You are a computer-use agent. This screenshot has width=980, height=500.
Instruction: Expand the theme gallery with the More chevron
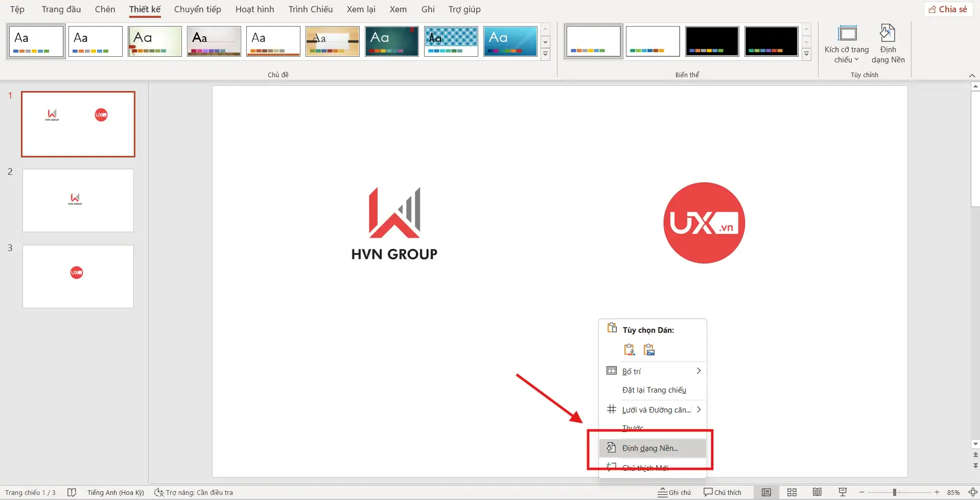(x=546, y=54)
